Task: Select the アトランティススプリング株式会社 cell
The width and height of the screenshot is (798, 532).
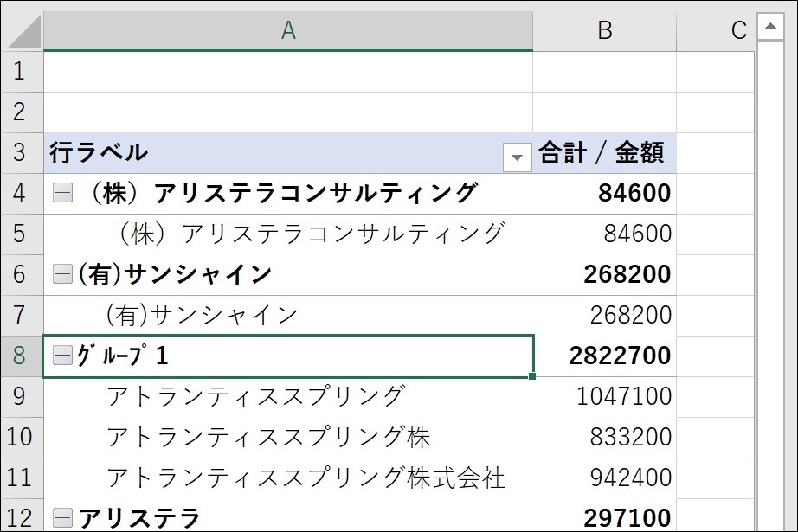Action: click(306, 478)
